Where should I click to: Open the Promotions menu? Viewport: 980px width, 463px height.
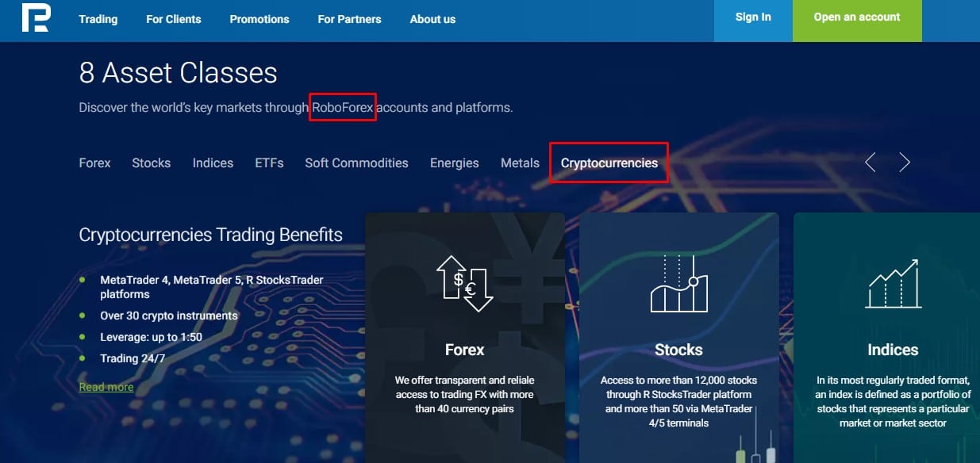coord(259,19)
